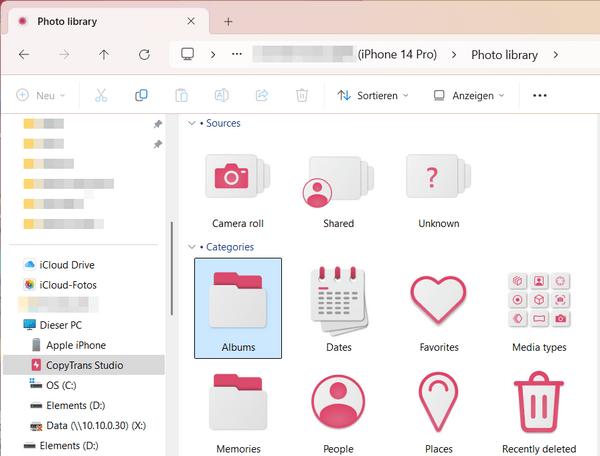Open the Recently deleted trash category

tap(539, 413)
